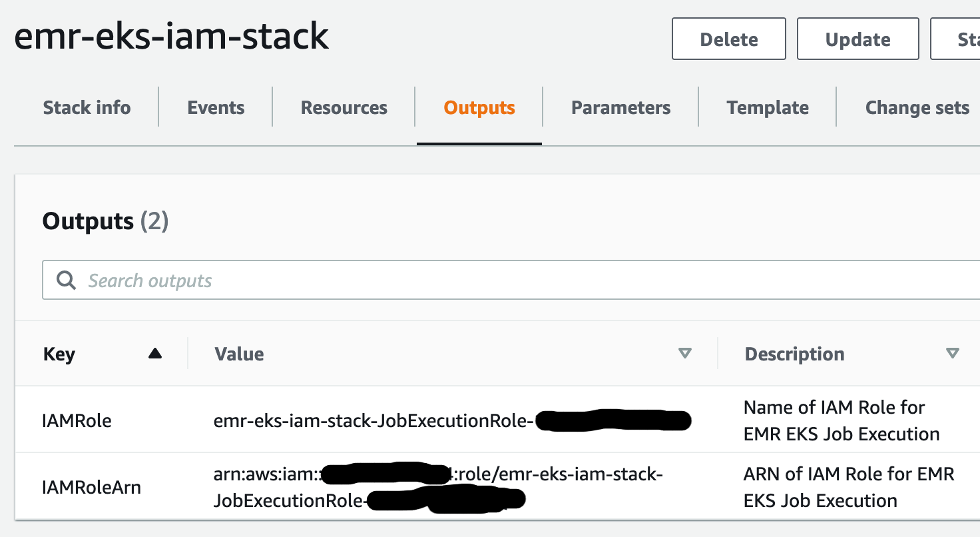Click the Key column header
Image resolution: width=980 pixels, height=537 pixels.
coord(59,354)
